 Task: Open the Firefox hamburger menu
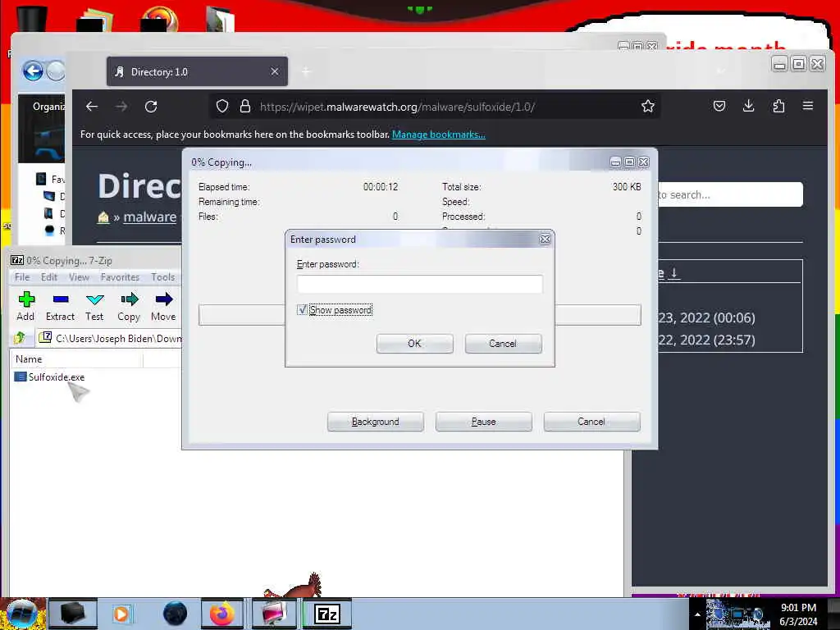[x=808, y=106]
